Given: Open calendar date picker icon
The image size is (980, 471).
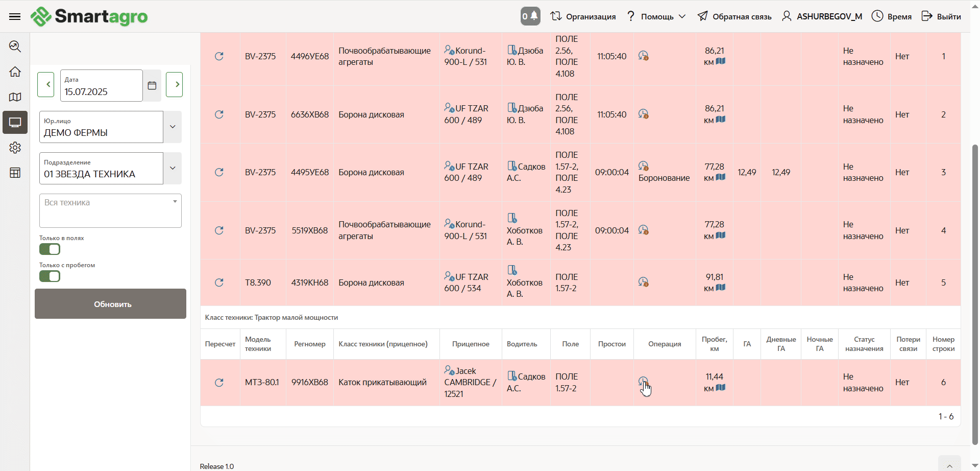Looking at the screenshot, I should tap(152, 85).
